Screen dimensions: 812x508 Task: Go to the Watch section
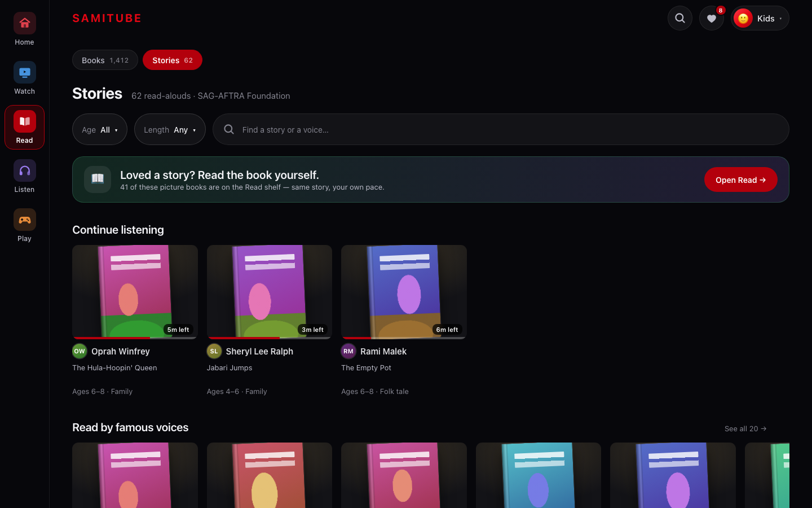click(24, 78)
